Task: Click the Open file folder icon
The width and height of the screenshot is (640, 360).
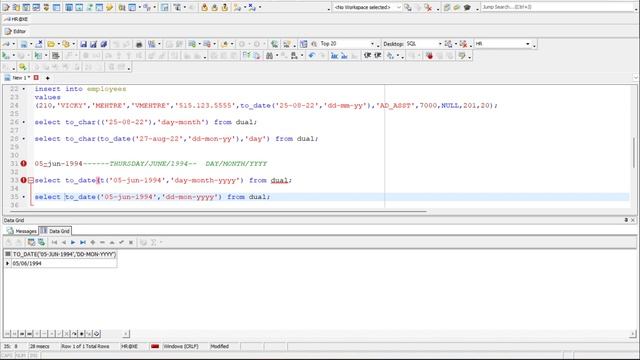Action: (51, 44)
